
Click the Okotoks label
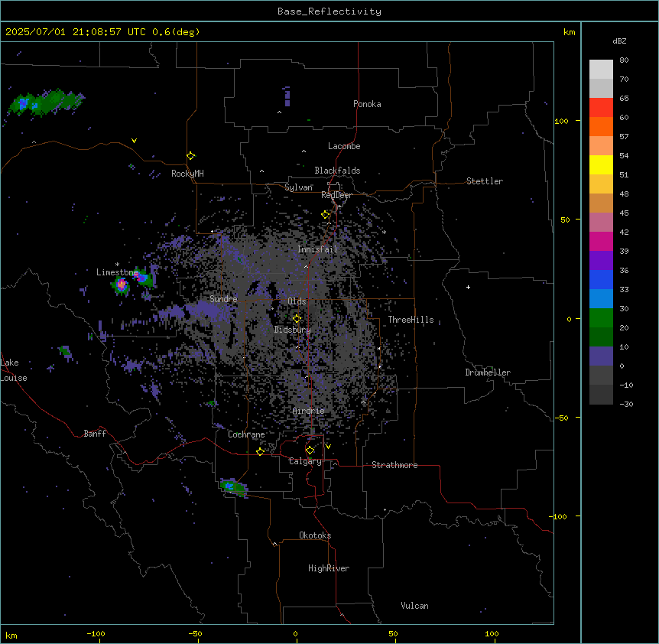point(315,535)
